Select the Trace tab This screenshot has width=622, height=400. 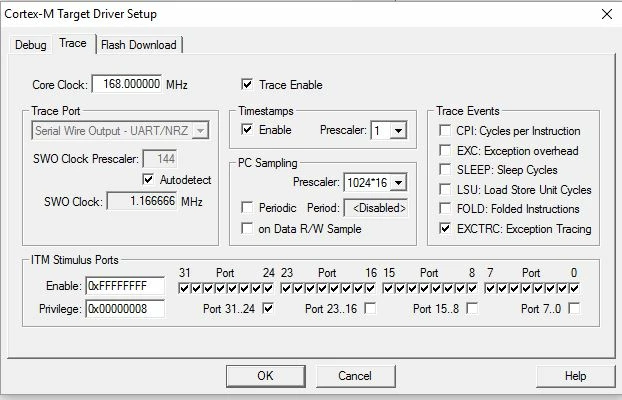[x=73, y=43]
